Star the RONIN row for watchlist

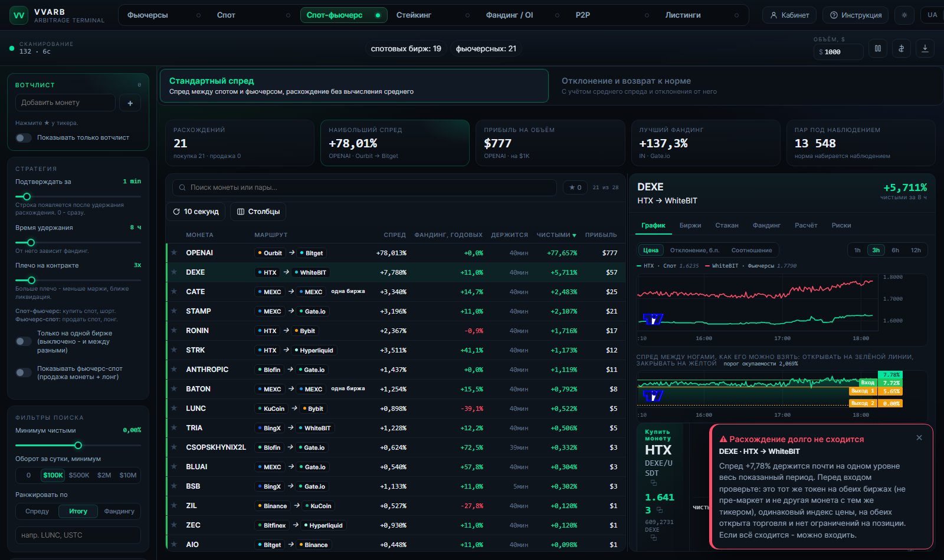[x=174, y=331]
